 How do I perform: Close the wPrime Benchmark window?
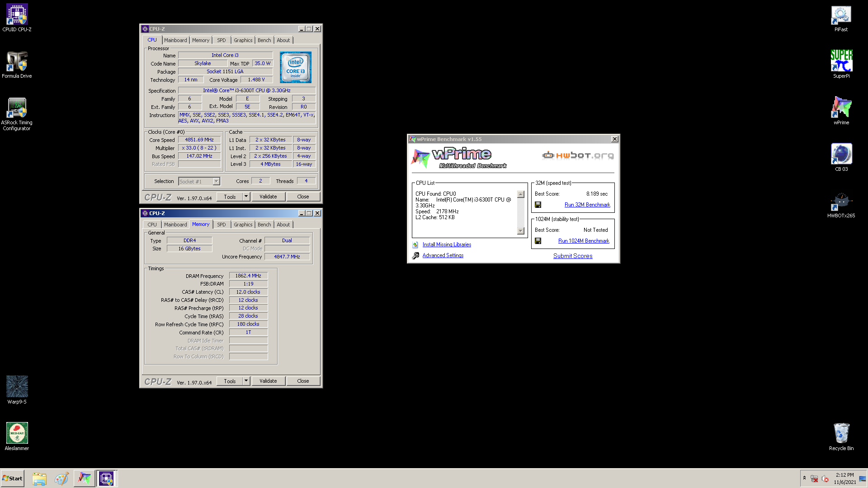614,139
